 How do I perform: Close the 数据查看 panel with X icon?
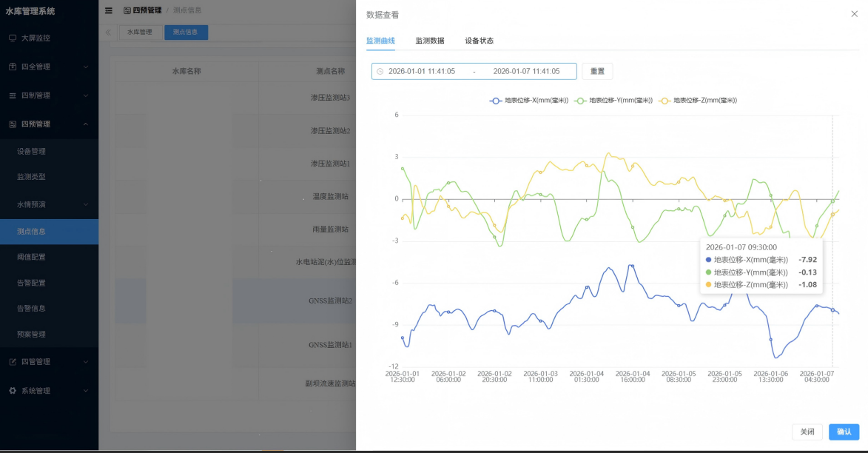pyautogui.click(x=855, y=14)
